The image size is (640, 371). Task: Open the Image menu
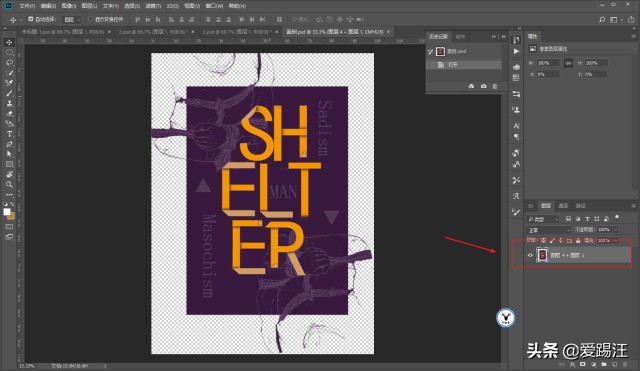[x=69, y=6]
